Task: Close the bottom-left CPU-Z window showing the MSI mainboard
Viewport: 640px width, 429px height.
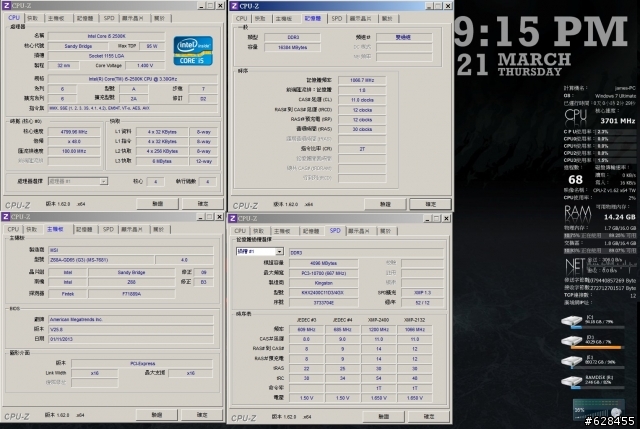Action: [219, 216]
